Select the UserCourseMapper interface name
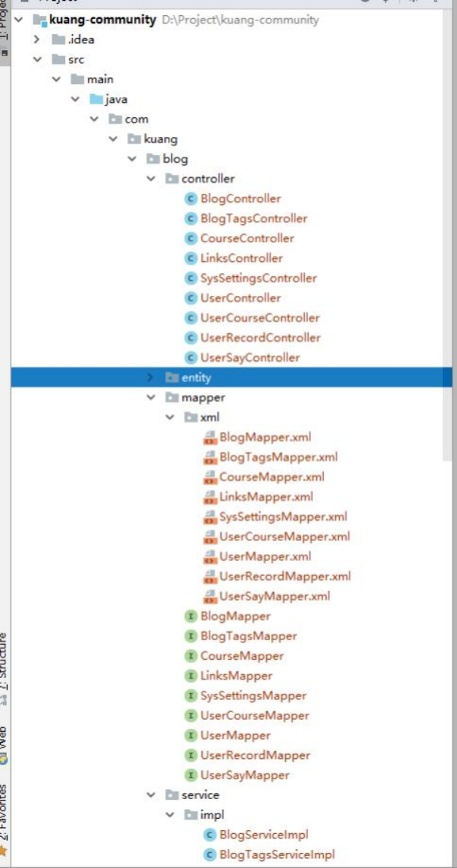This screenshot has width=457, height=868. click(254, 716)
